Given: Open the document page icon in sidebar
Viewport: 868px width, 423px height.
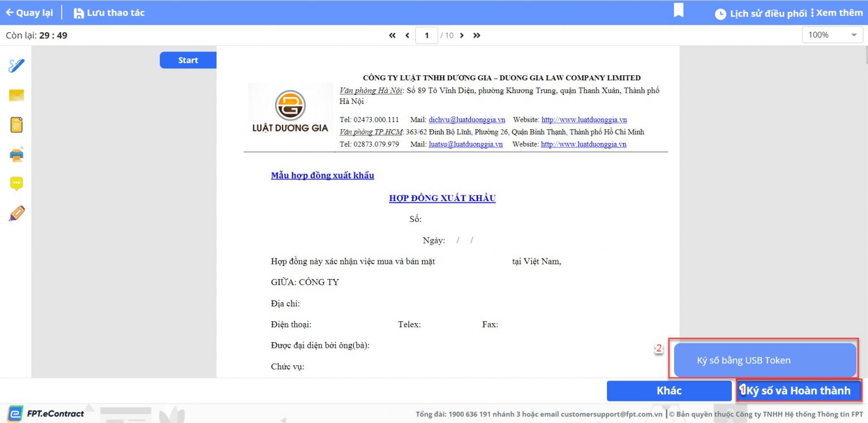Looking at the screenshot, I should [16, 125].
